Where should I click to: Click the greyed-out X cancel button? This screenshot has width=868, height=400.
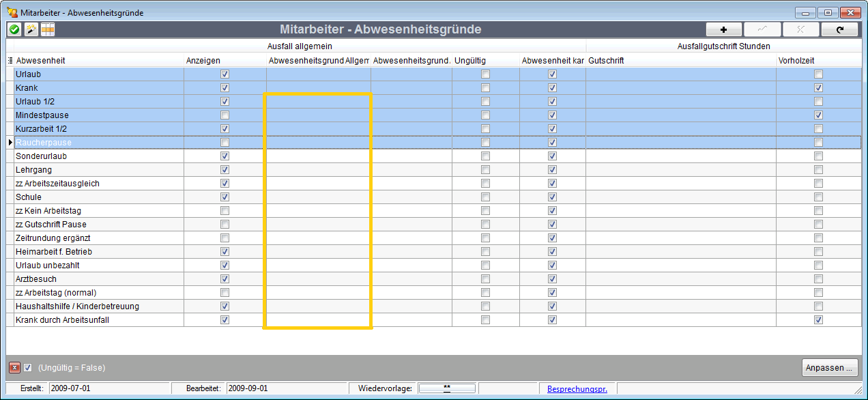[800, 29]
